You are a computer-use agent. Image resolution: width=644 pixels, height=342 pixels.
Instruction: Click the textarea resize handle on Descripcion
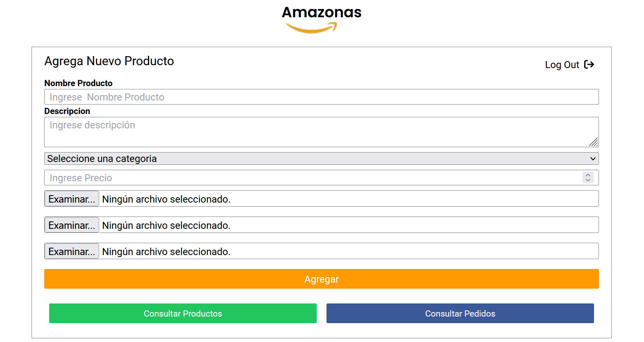point(594,142)
